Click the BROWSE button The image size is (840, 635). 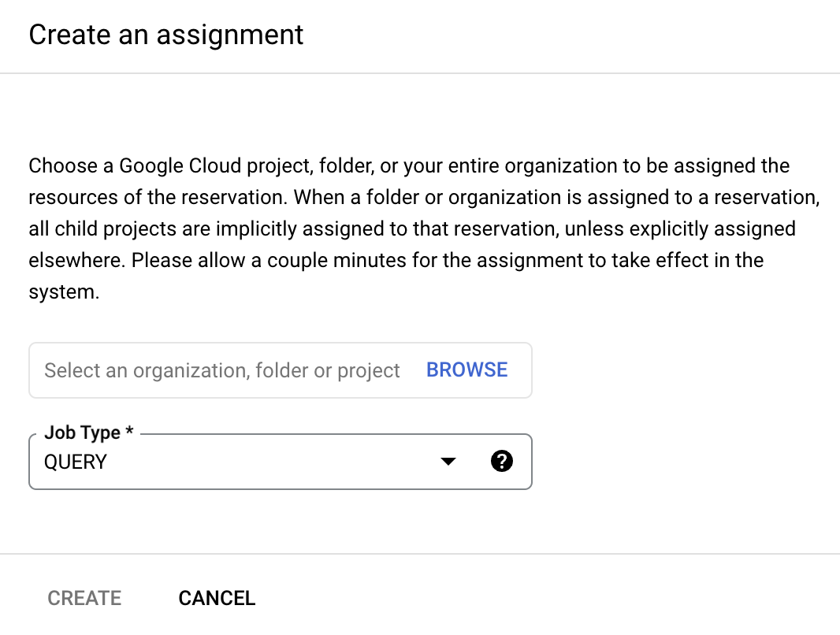pos(466,369)
